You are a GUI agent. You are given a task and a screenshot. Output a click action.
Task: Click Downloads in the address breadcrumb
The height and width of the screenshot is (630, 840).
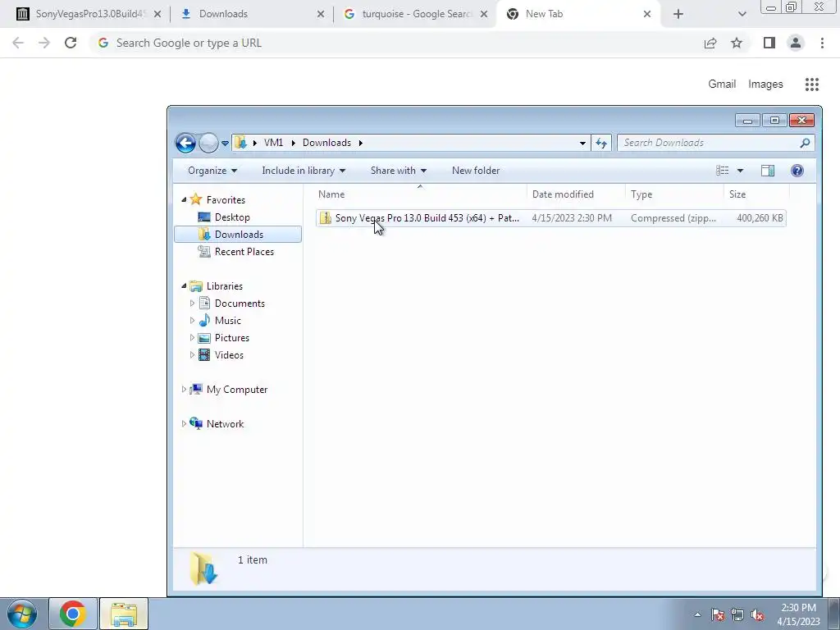(326, 143)
